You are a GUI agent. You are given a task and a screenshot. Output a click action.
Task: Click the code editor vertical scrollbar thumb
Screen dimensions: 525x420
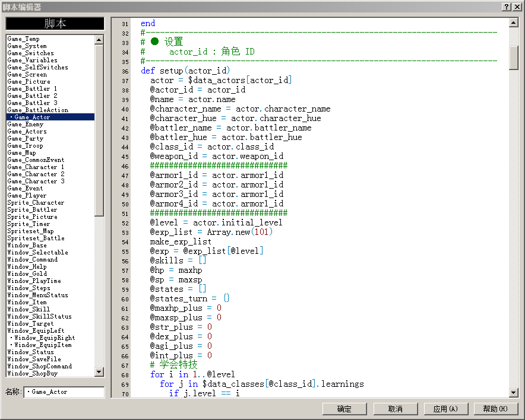[x=514, y=58]
